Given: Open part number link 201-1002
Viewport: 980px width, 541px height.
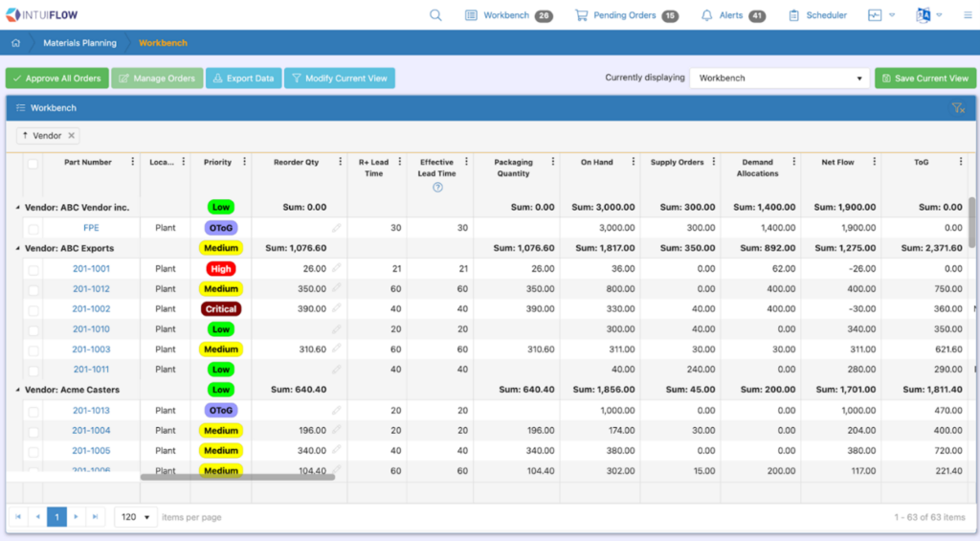Looking at the screenshot, I should pyautogui.click(x=91, y=309).
